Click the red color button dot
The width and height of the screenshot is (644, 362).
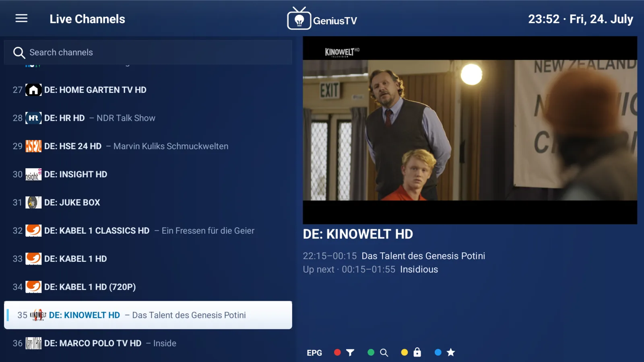tap(337, 352)
